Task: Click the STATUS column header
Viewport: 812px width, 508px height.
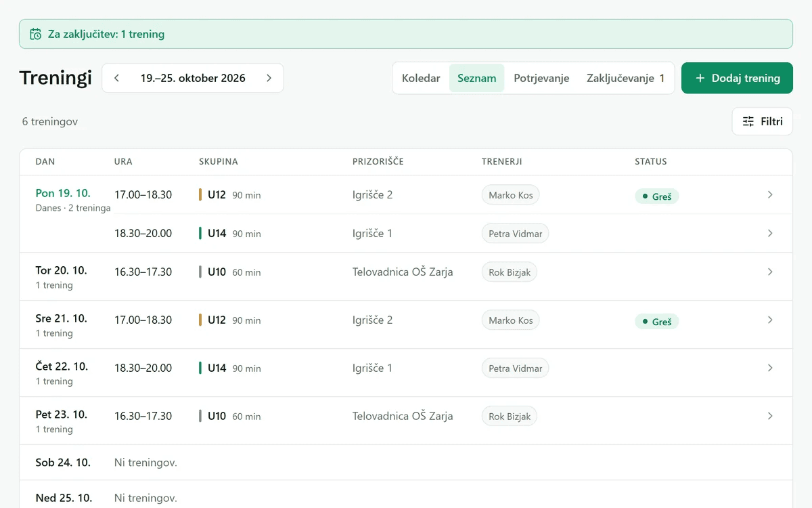Action: pyautogui.click(x=651, y=162)
